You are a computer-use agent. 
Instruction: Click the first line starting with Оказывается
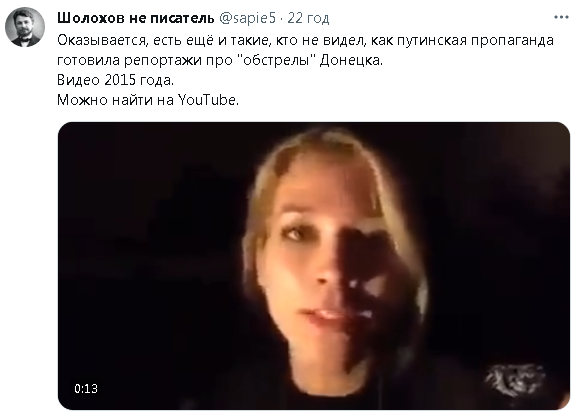[x=305, y=40]
